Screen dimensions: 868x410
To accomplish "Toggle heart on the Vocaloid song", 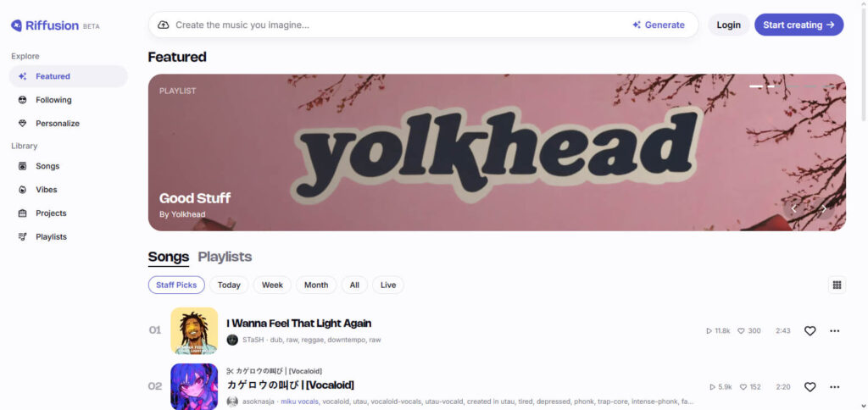I will tap(810, 387).
